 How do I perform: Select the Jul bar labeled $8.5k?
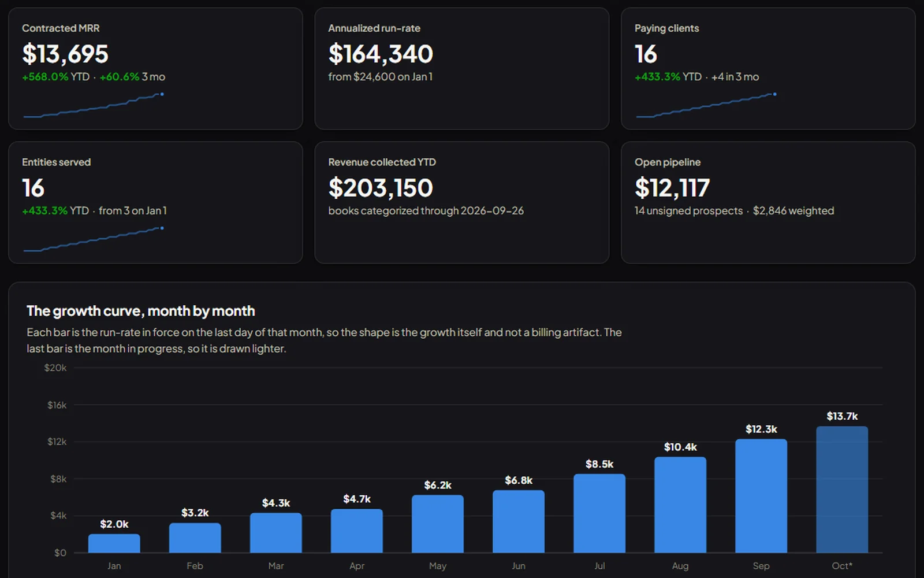click(x=599, y=513)
